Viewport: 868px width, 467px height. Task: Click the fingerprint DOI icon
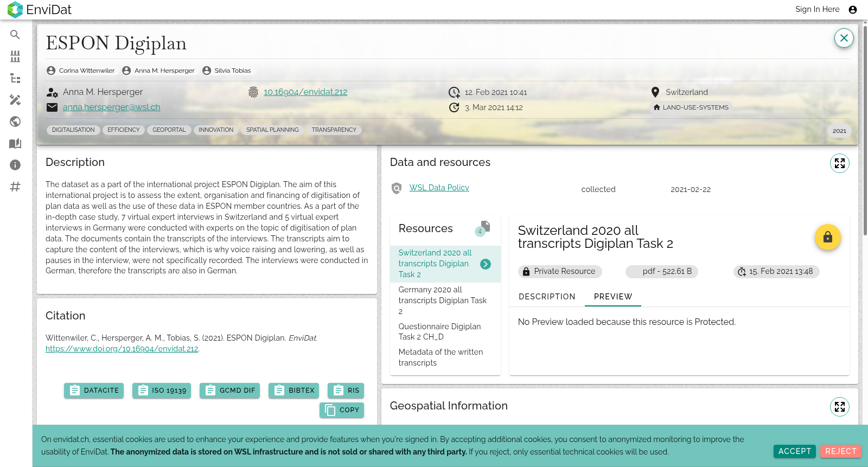click(x=253, y=92)
